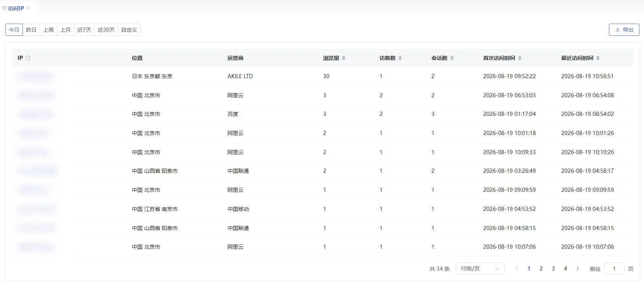Image resolution: width=644 pixels, height=296 pixels.
Task: Select the 今日 date range
Action: point(14,30)
